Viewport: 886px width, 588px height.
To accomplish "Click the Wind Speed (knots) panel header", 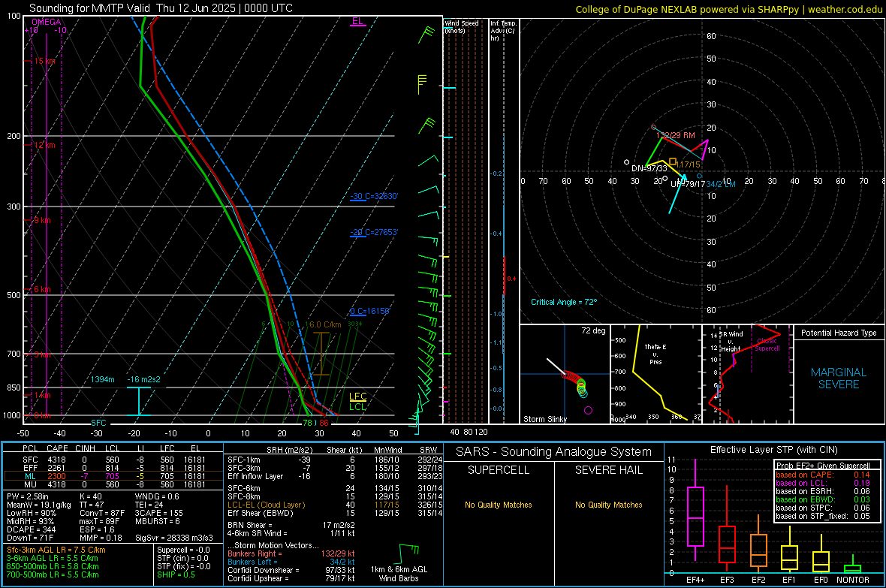I will pos(462,26).
